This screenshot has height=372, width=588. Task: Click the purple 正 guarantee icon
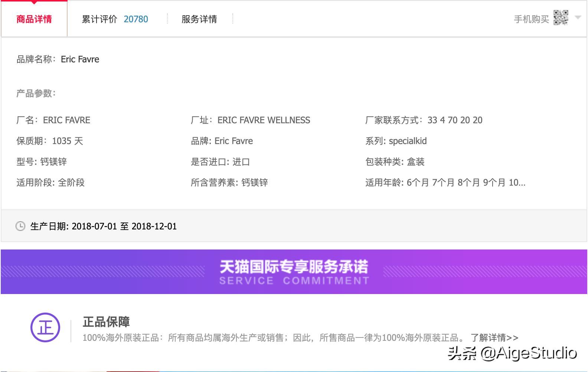[x=45, y=327]
